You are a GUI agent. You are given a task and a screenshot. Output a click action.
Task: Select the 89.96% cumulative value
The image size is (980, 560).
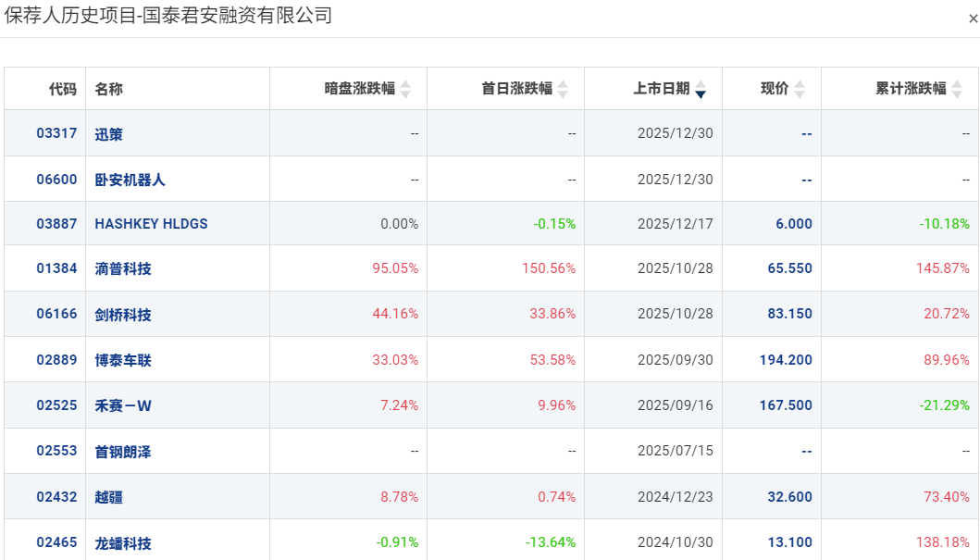(947, 360)
